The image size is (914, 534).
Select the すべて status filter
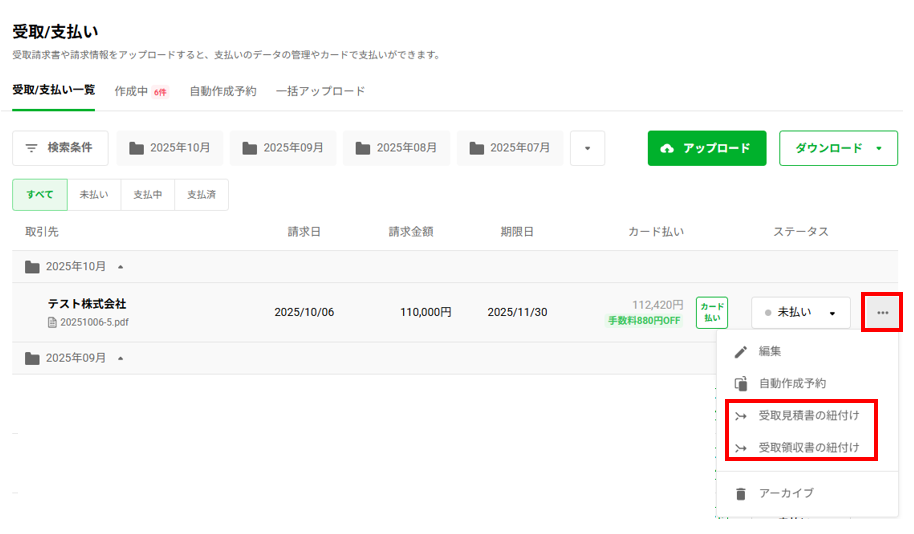[40, 195]
